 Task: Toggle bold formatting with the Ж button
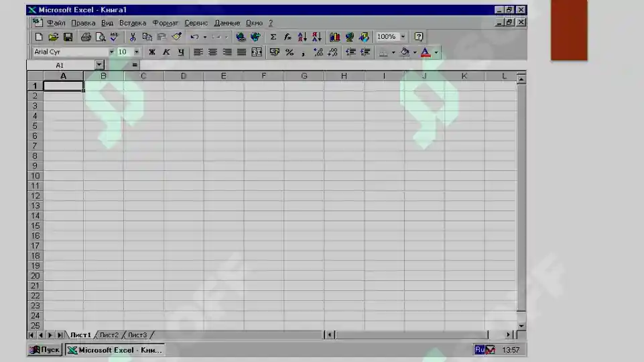point(152,52)
